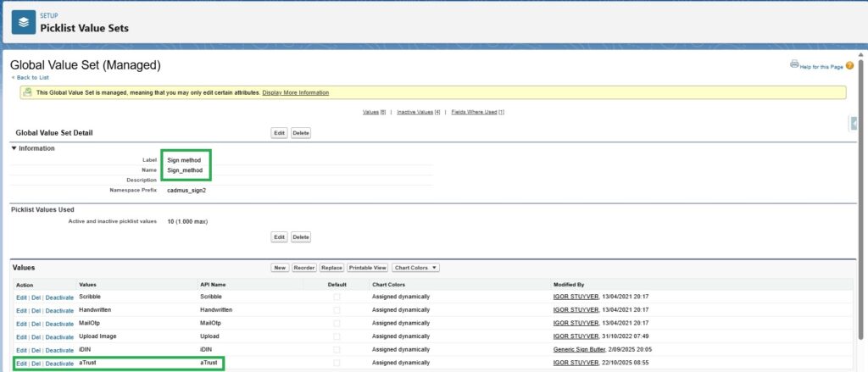Toggle Default checkbox for Handwritten
The height and width of the screenshot is (372, 868).
click(337, 310)
